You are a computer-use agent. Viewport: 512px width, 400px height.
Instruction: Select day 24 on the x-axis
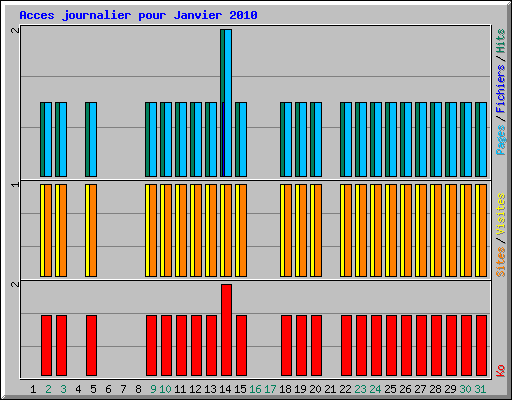pos(375,389)
